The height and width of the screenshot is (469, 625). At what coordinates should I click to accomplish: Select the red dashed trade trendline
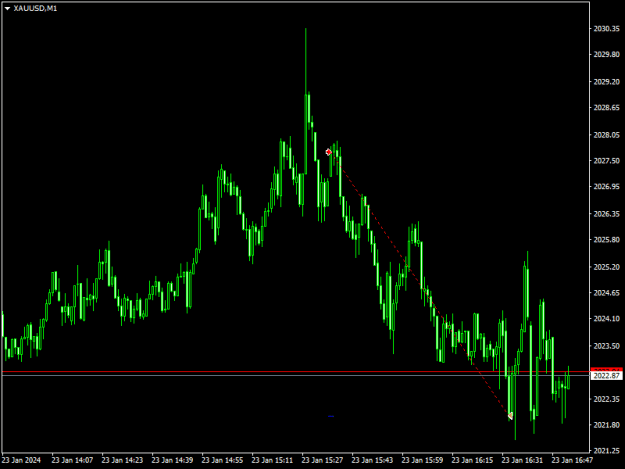[419, 284]
